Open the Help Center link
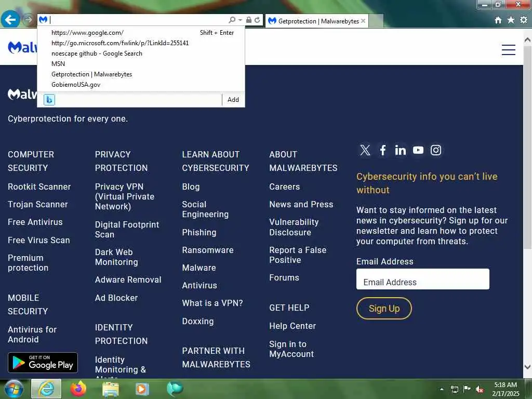Screen dimensions: 532x399 coord(292,326)
